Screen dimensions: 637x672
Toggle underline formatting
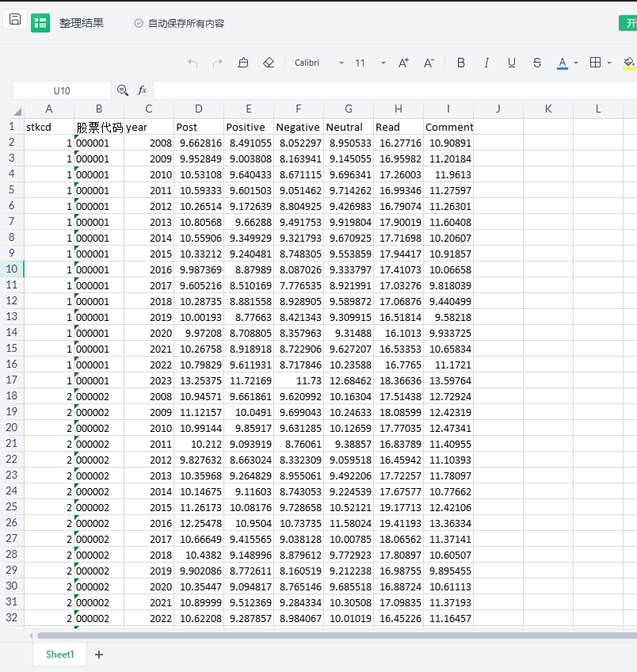coord(512,63)
